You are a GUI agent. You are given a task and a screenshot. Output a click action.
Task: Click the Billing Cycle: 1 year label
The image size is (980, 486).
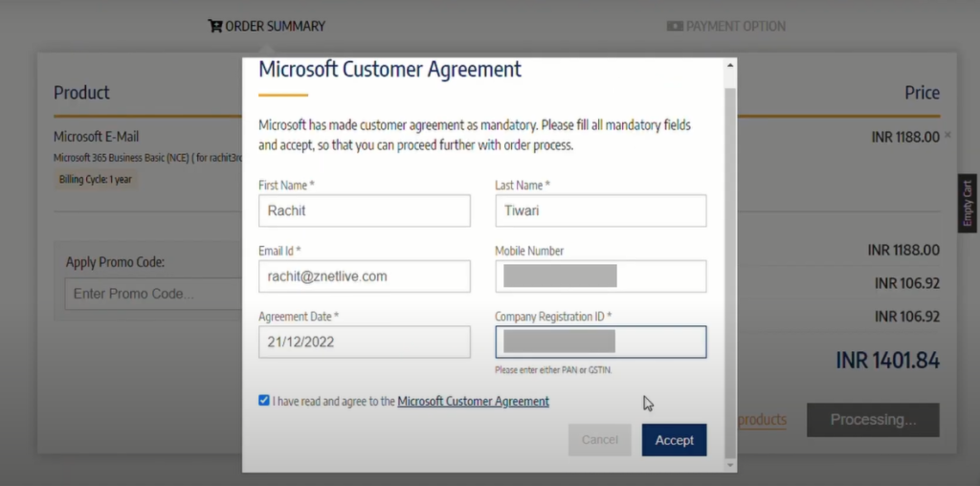pyautogui.click(x=96, y=179)
